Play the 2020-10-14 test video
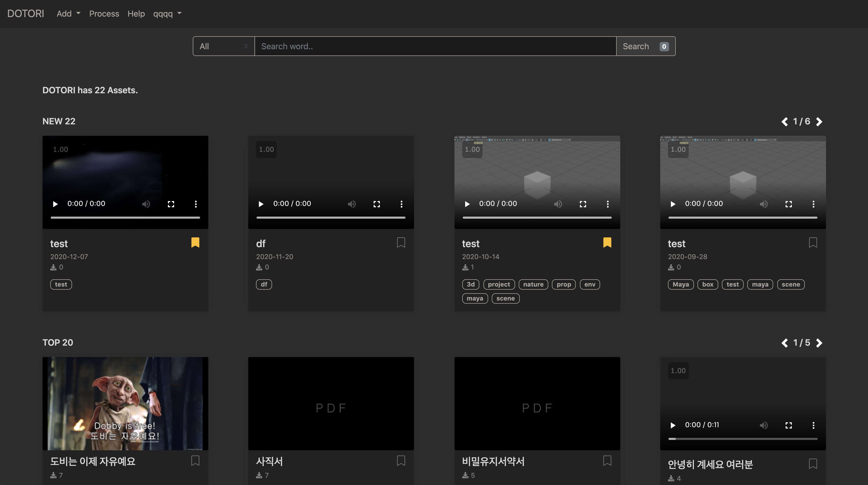Image resolution: width=868 pixels, height=485 pixels. point(467,204)
